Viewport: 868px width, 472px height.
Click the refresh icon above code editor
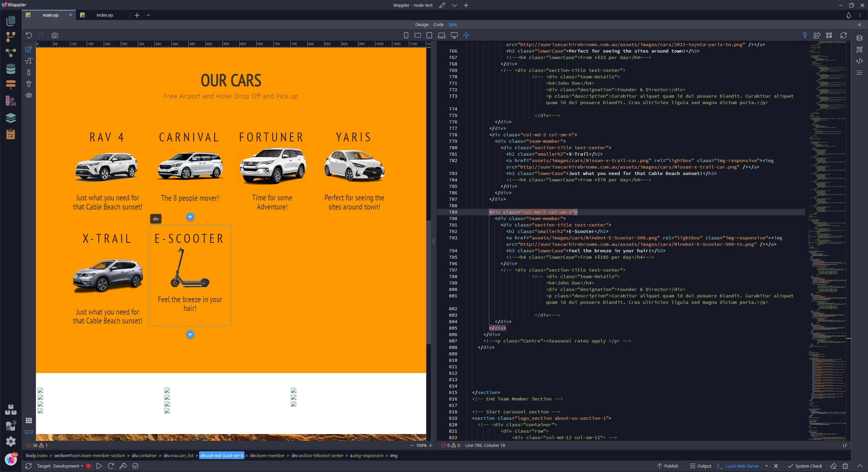[x=844, y=35]
